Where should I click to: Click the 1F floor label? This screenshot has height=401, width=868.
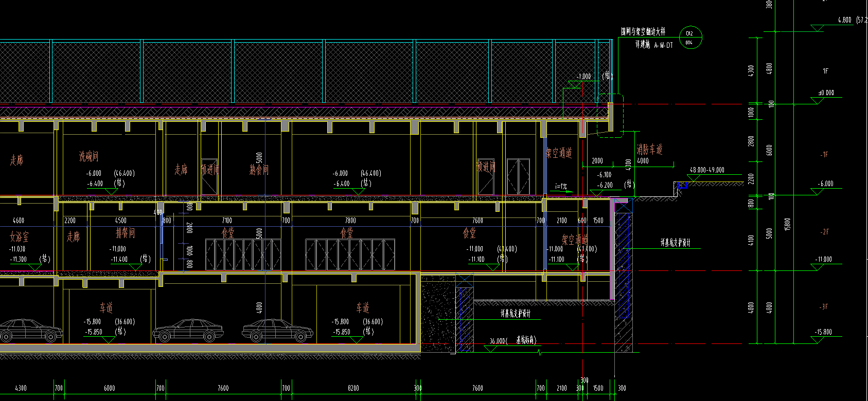pos(825,71)
